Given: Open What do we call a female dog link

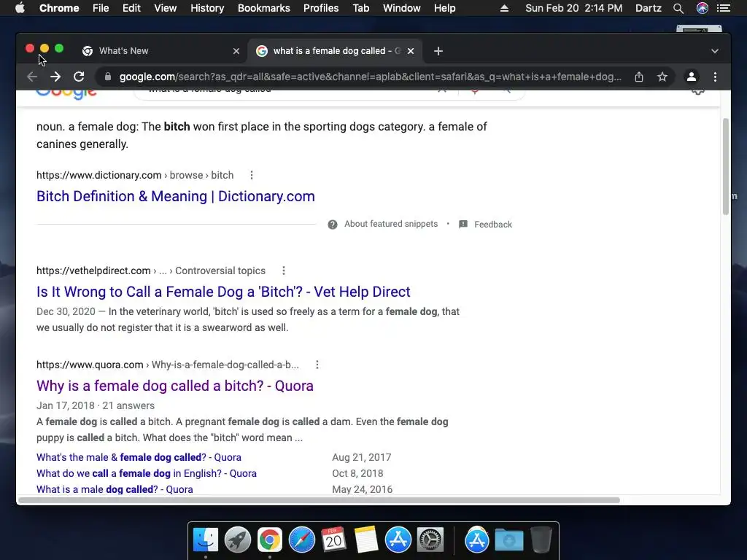Looking at the screenshot, I should click(146, 473).
